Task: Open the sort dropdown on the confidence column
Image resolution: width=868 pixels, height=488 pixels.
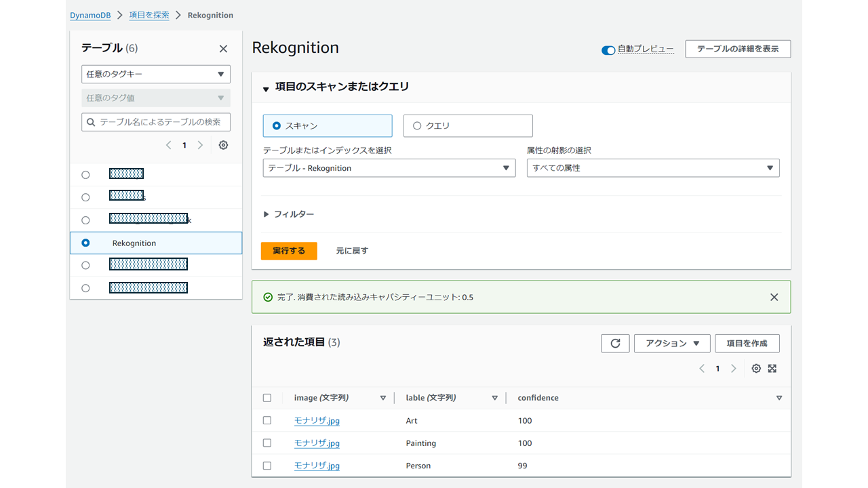Action: coord(778,398)
